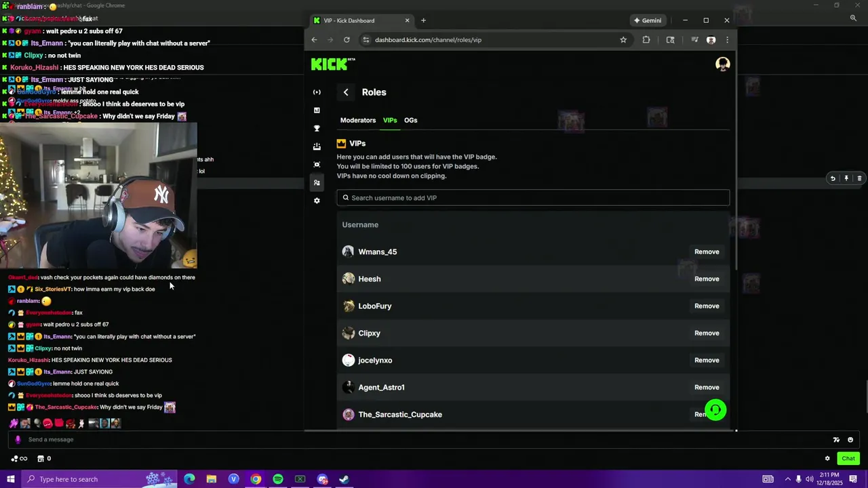Click the Chrome tab search icon
Image resolution: width=868 pixels, height=488 pixels.
coord(671,40)
